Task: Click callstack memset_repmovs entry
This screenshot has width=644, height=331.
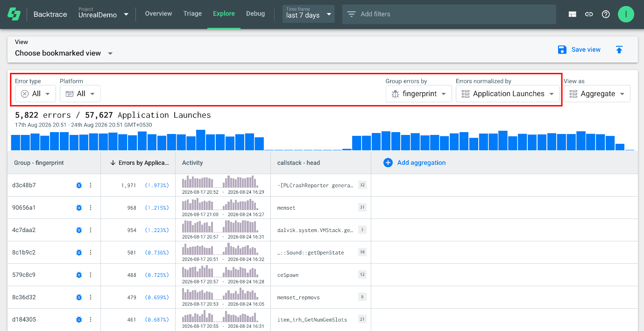Action: pyautogui.click(x=298, y=297)
